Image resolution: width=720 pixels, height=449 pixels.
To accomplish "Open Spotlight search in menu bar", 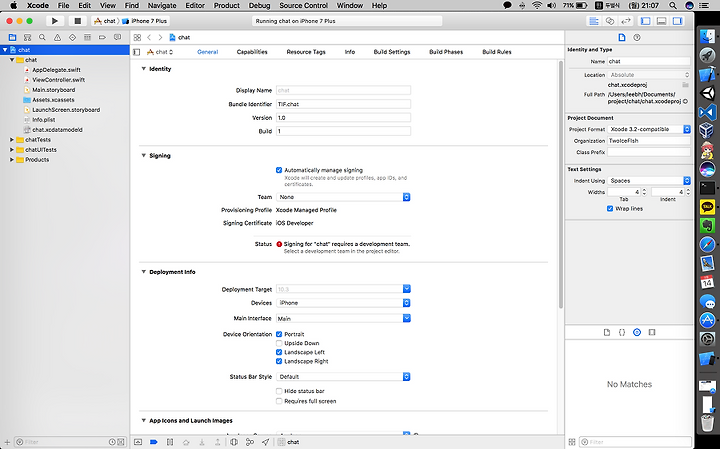I will [x=673, y=6].
